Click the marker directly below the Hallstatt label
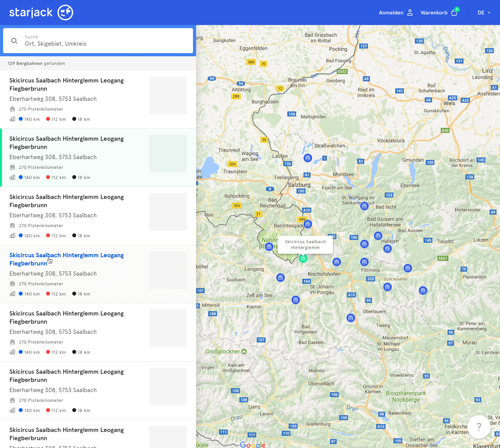500x448 pixels. (x=387, y=249)
